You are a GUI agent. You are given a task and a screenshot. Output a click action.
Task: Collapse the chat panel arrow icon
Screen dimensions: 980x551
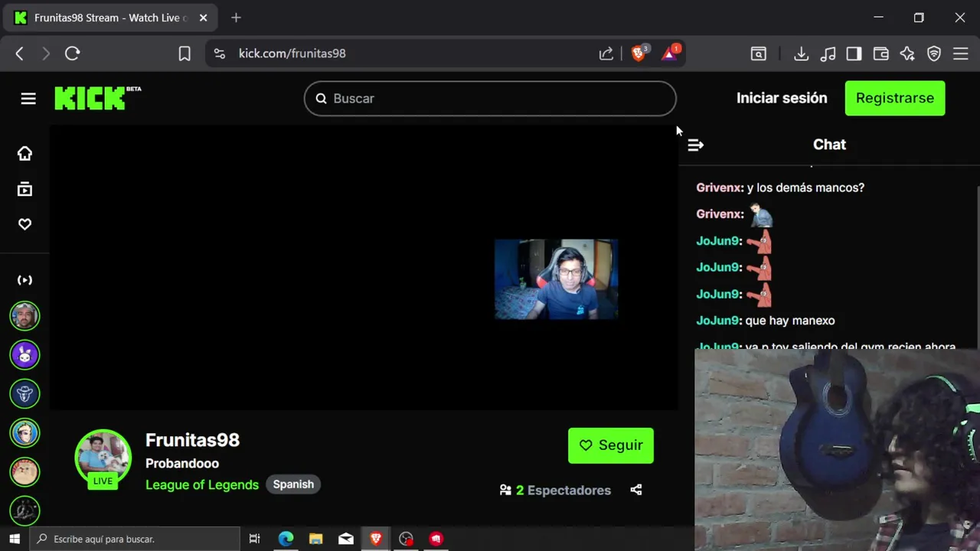(695, 145)
